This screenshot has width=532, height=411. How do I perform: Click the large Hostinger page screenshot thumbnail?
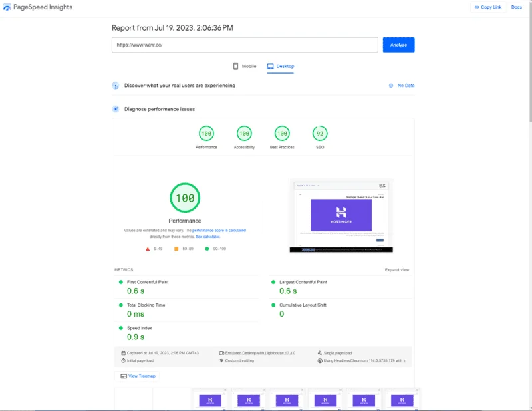[x=341, y=216]
